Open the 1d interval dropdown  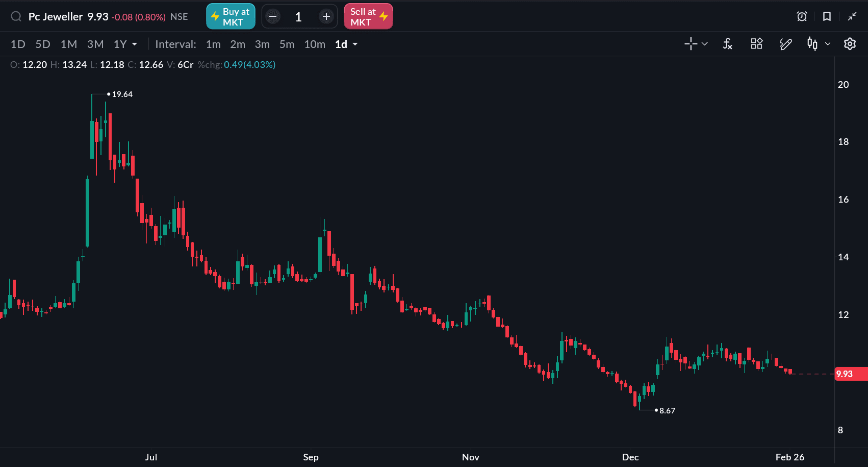point(346,44)
